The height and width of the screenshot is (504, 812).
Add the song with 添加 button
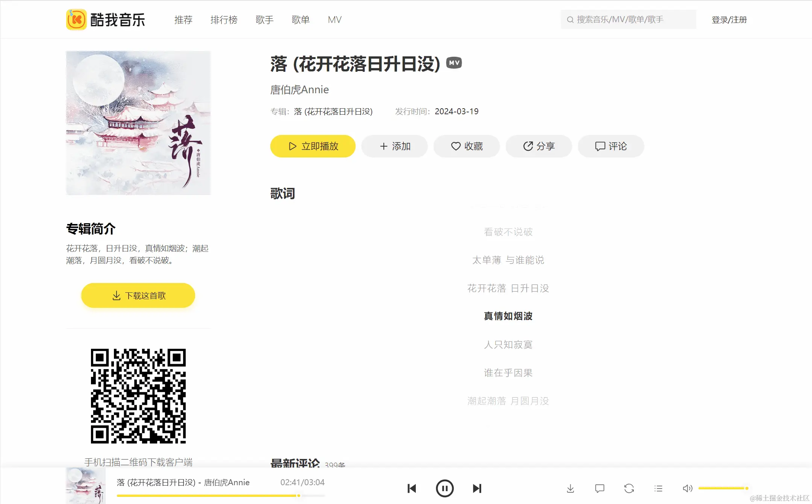coord(394,146)
